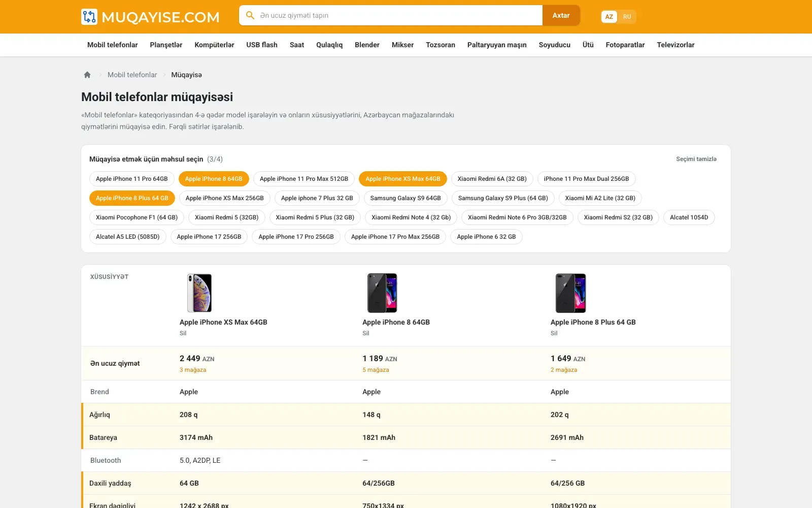Open Soyuducu category

click(555, 45)
